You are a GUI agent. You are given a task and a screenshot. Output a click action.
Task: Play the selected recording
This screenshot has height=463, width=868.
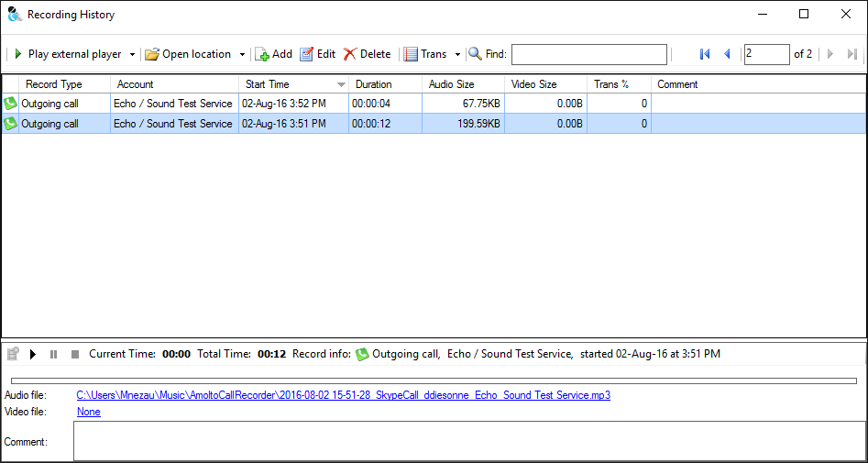click(x=33, y=354)
